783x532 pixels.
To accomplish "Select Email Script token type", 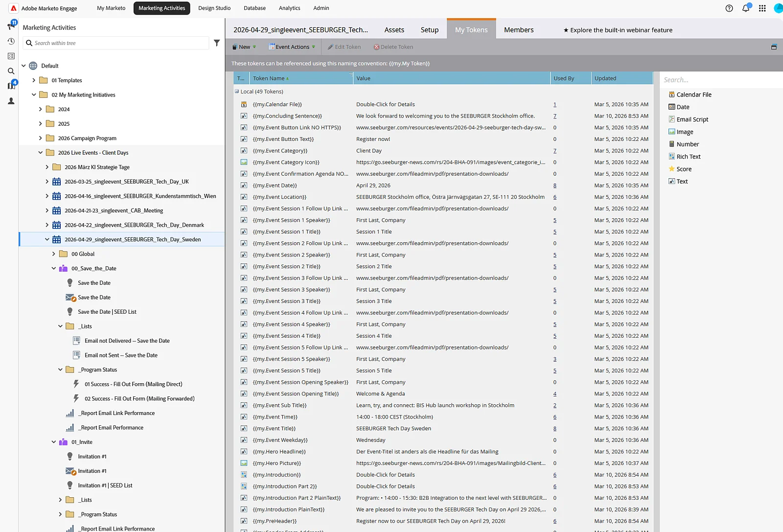I will 688,119.
